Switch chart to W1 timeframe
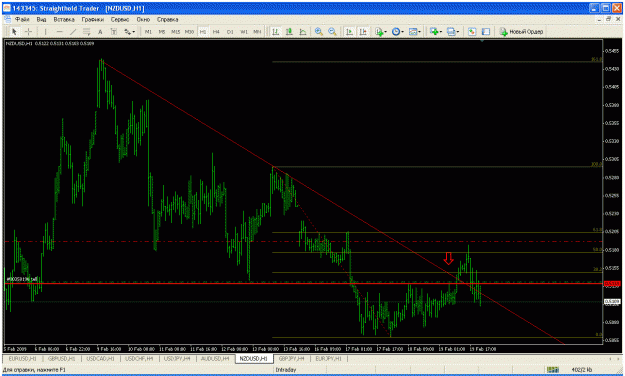 click(x=244, y=31)
